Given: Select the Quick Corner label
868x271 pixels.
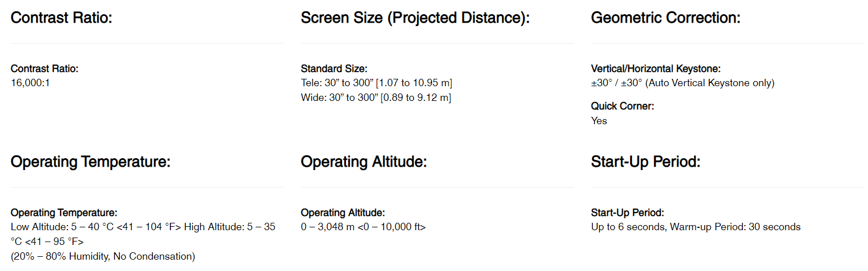Looking at the screenshot, I should [x=622, y=106].
